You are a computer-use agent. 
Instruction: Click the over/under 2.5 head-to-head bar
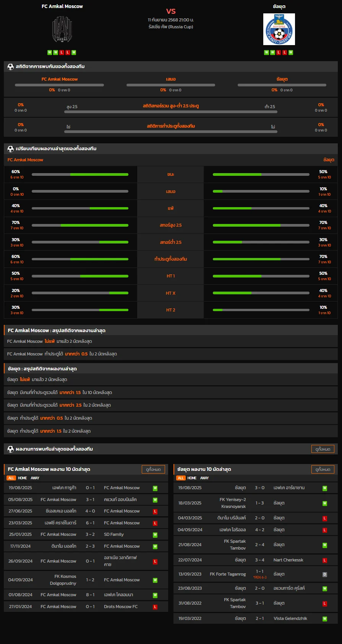[171, 112]
